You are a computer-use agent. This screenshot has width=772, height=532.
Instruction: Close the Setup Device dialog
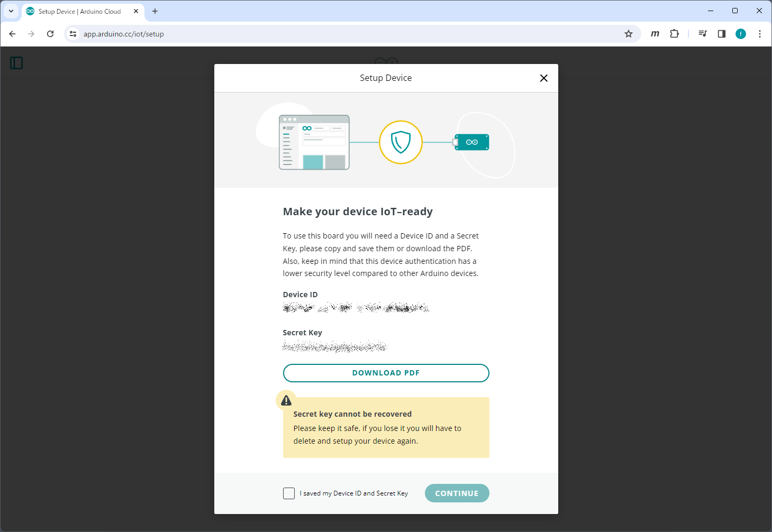pyautogui.click(x=543, y=78)
